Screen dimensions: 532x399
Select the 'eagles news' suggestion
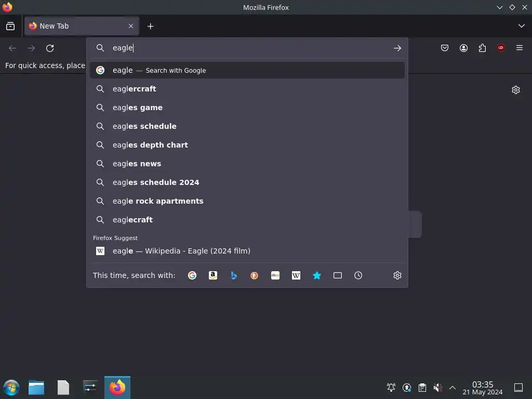(x=247, y=164)
